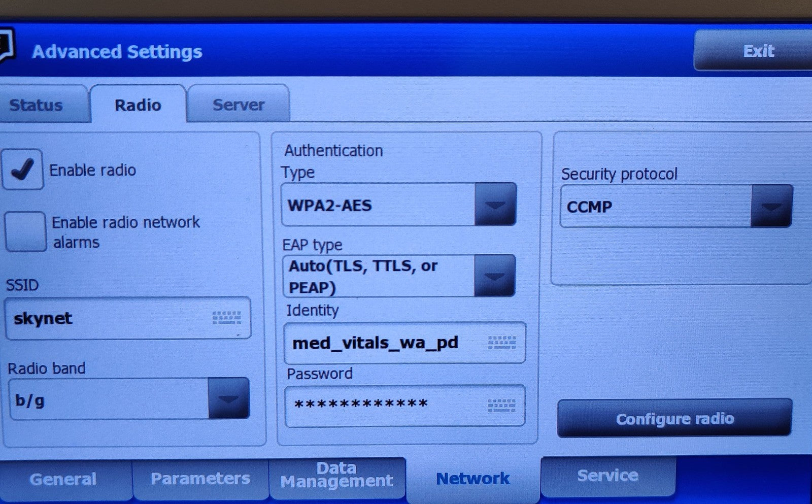This screenshot has width=812, height=504.
Task: Select the skynet SSID text field
Action: coord(128,318)
